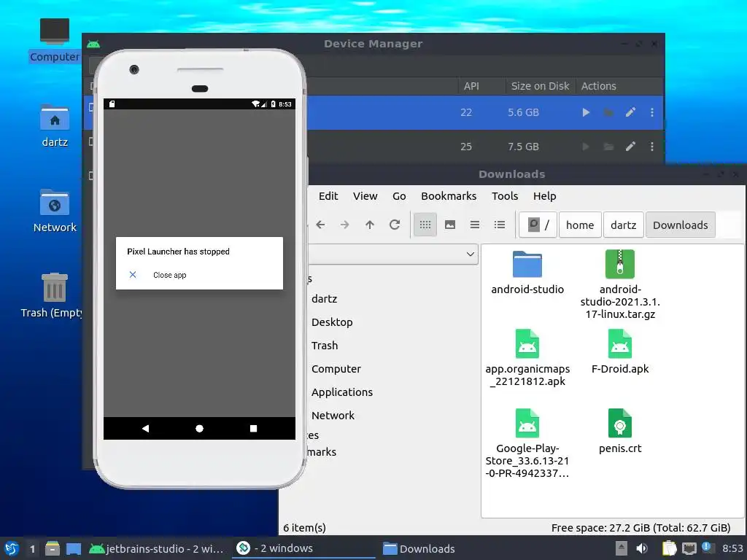Reload the Downloads folder
Image resolution: width=747 pixels, height=560 pixels.
[x=395, y=225]
